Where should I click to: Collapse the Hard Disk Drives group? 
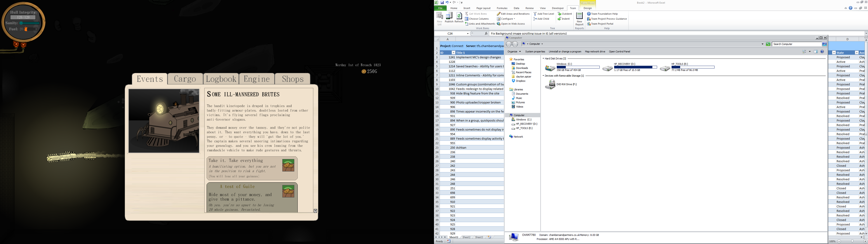click(x=543, y=59)
